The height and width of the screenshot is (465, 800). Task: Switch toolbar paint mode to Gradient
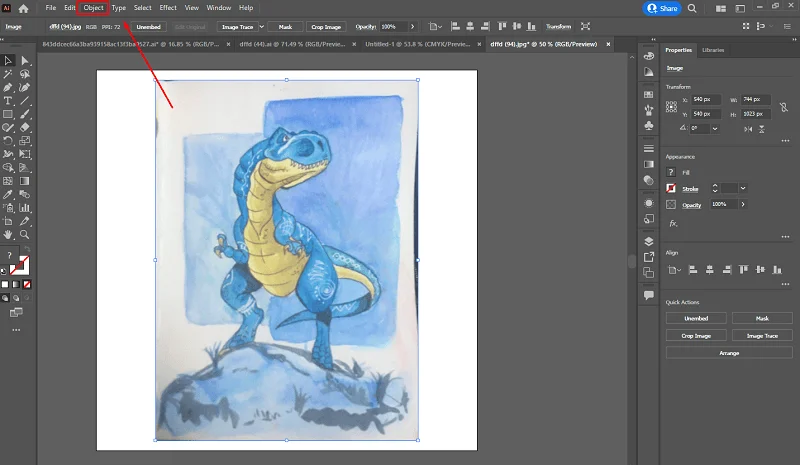16,284
